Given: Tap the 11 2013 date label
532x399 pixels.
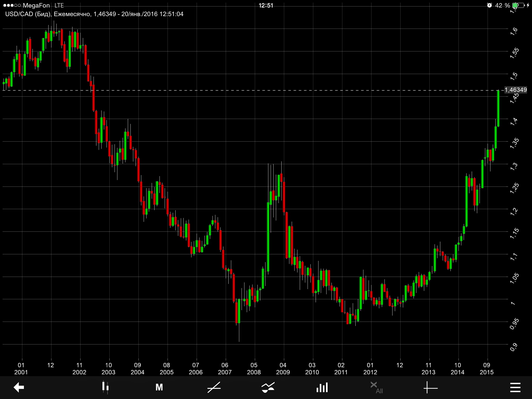Looking at the screenshot, I should coord(428,369).
